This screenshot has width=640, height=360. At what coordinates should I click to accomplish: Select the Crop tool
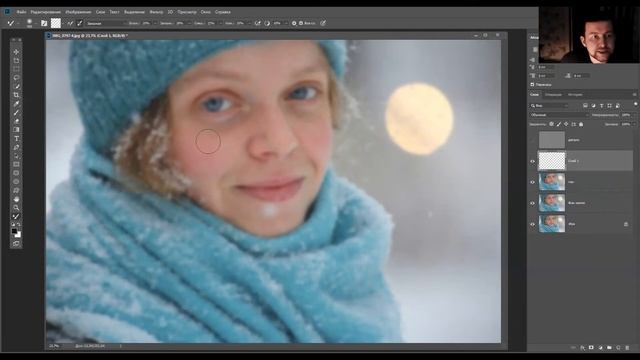[x=16, y=95]
